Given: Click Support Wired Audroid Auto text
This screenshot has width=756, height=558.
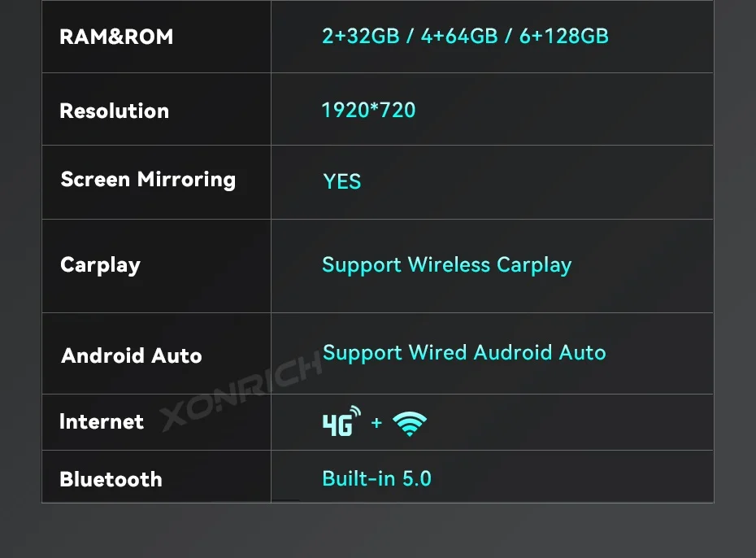Looking at the screenshot, I should click(464, 352).
